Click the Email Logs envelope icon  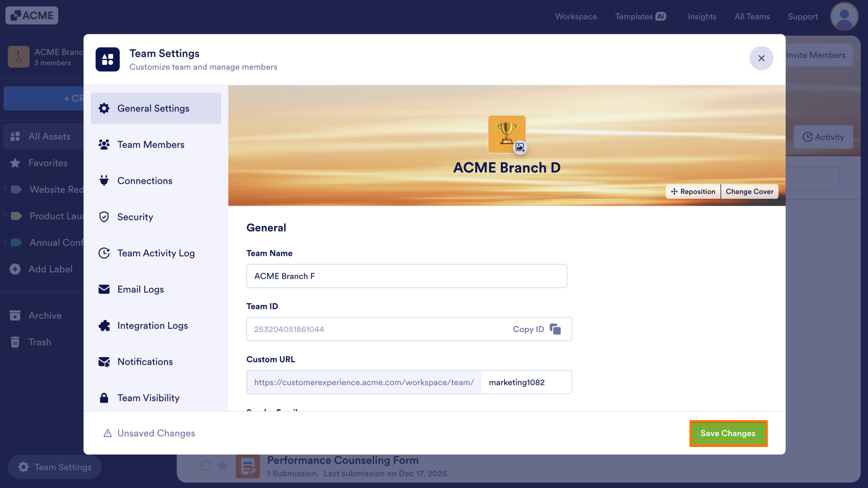click(104, 289)
